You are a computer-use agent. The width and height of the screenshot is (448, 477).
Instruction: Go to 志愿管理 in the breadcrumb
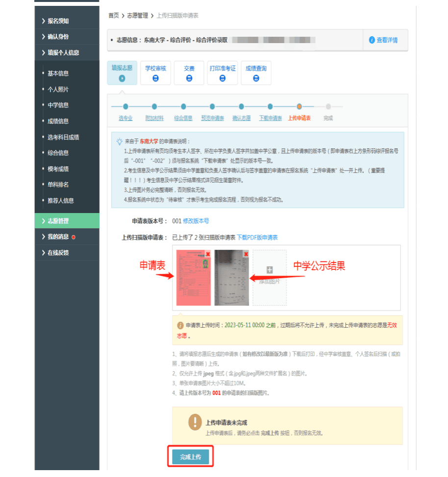[137, 16]
